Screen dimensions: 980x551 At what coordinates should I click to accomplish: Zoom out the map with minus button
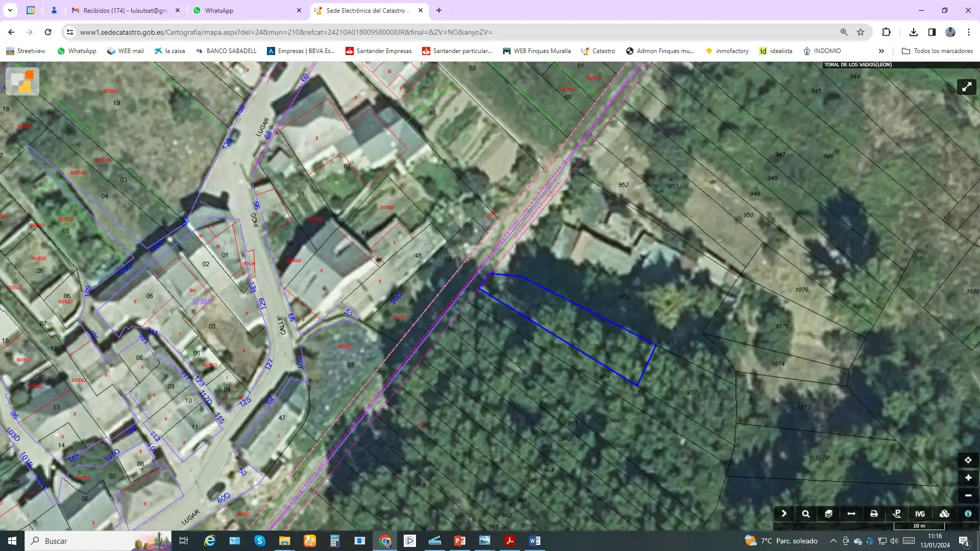pos(968,495)
